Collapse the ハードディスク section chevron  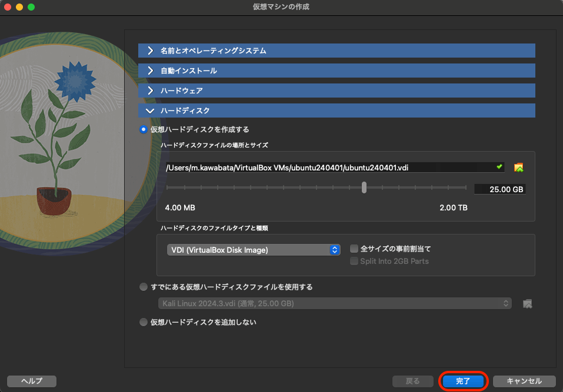click(x=150, y=111)
